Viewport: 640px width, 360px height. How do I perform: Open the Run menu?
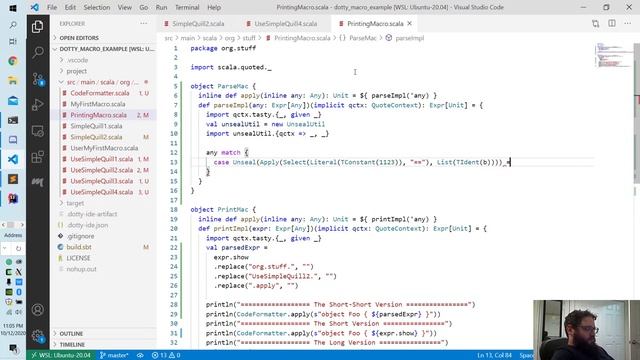[x=161, y=7]
